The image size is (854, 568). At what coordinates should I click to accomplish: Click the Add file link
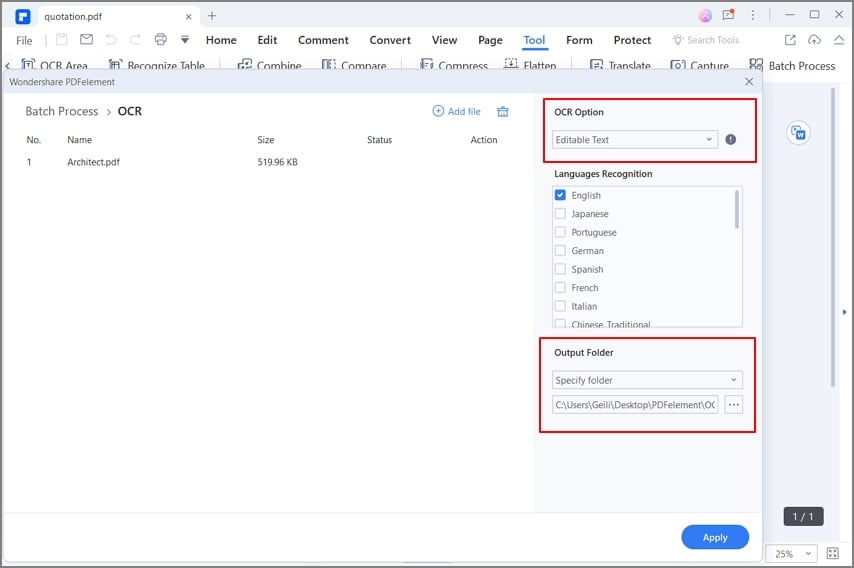(456, 111)
